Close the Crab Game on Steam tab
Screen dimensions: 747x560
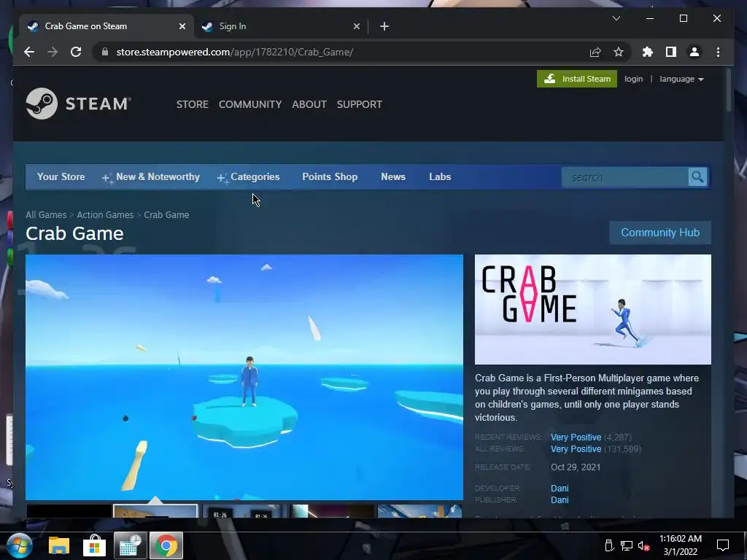tap(182, 26)
